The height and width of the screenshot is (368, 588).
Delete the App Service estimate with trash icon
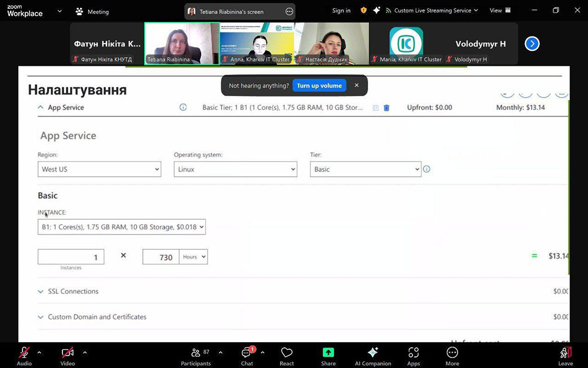386,108
